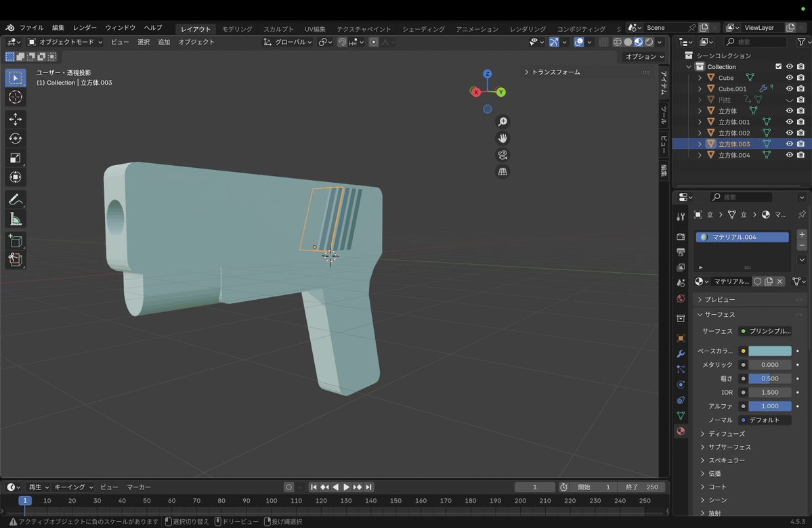Viewport: 812px width, 528px height.
Task: Select the Measure tool
Action: (15, 219)
